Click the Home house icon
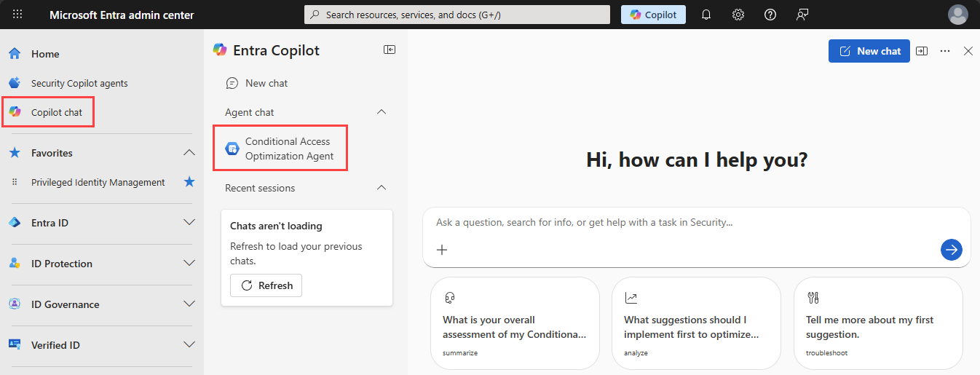 [15, 54]
